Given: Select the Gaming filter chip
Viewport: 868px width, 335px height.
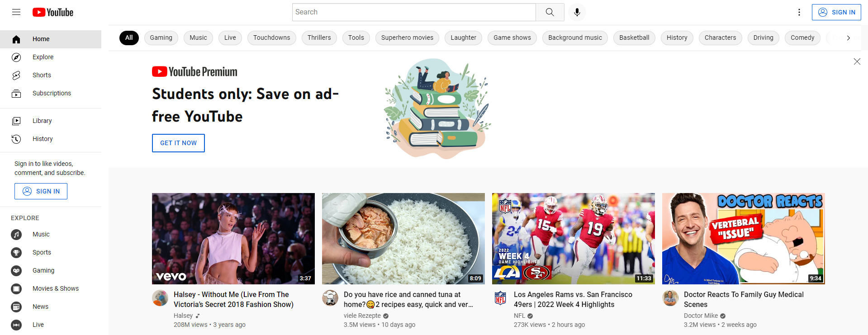Looking at the screenshot, I should coord(161,38).
